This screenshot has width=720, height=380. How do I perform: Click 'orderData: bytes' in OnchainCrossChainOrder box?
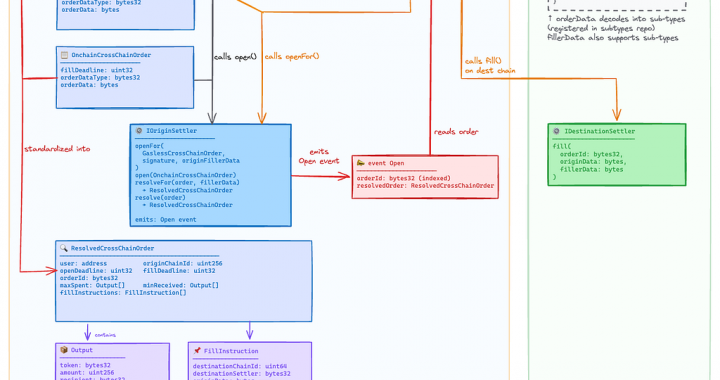90,85
